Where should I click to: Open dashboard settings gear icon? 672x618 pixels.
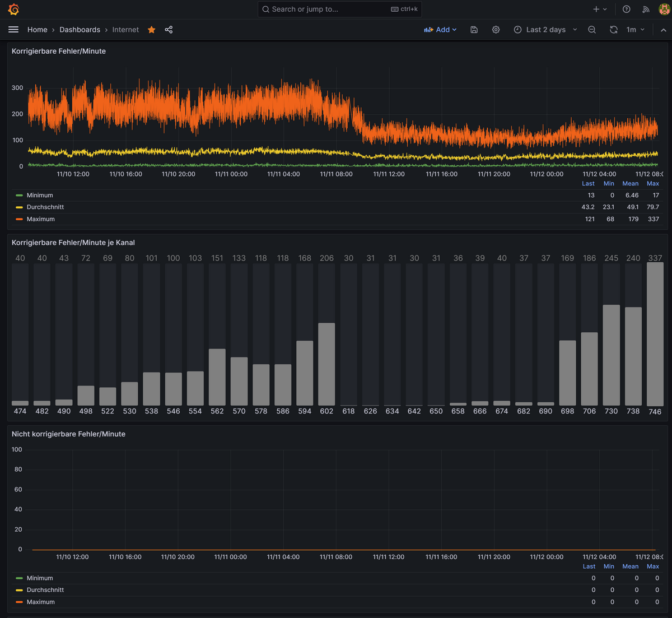click(x=496, y=30)
